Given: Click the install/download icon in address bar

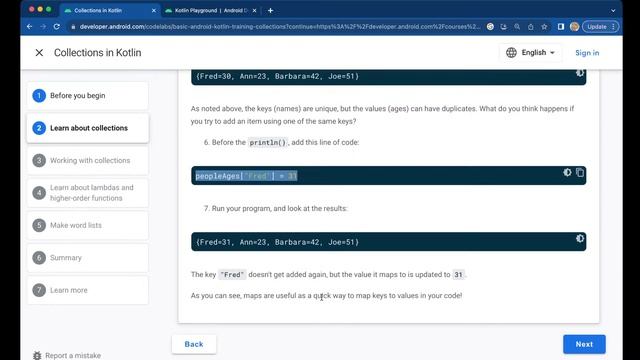Looking at the screenshot, I should pos(504,27).
